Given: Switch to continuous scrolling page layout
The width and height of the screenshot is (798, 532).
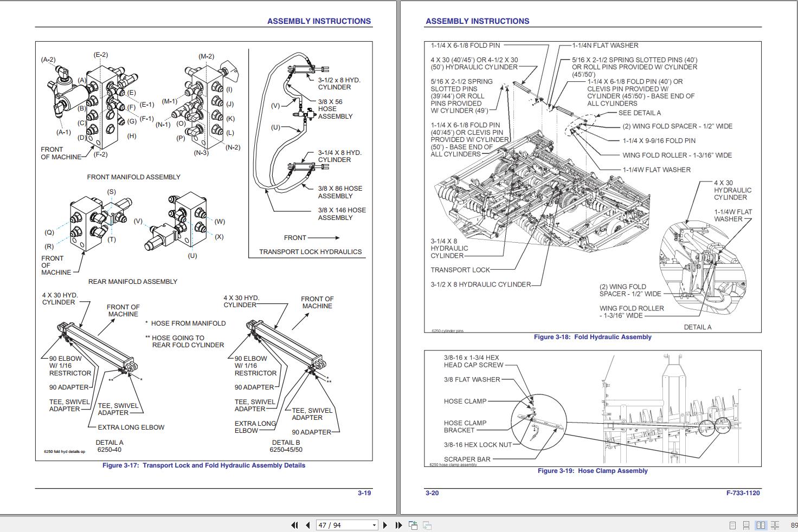Looking at the screenshot, I should tap(746, 525).
